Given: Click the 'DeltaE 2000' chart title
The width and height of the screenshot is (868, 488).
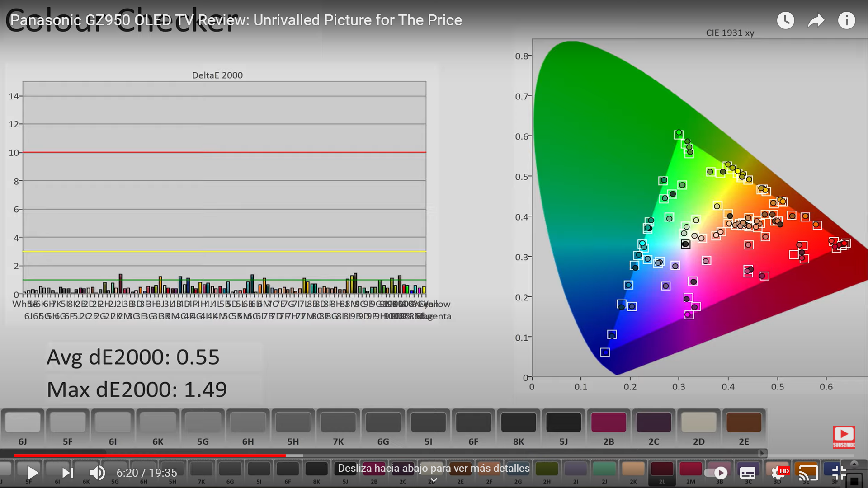Looking at the screenshot, I should pyautogui.click(x=217, y=75).
